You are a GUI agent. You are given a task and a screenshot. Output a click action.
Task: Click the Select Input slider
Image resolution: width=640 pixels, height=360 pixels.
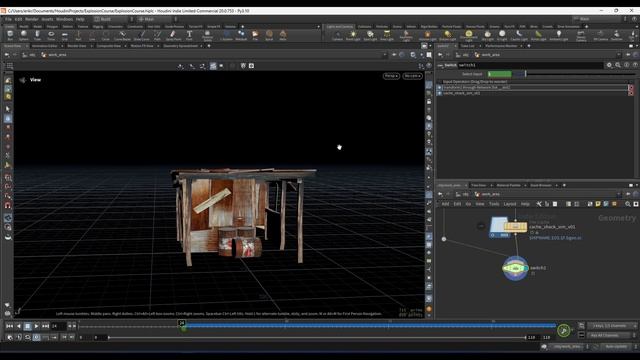point(561,74)
